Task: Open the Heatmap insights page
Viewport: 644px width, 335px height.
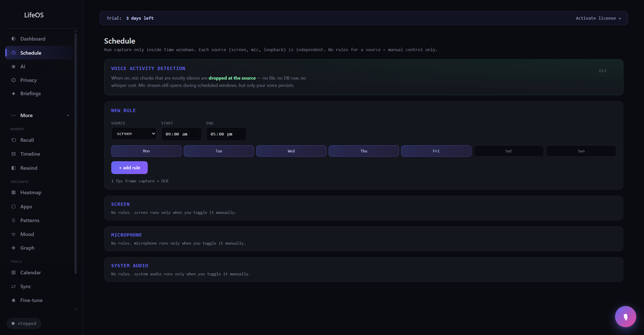Action: coord(39,192)
